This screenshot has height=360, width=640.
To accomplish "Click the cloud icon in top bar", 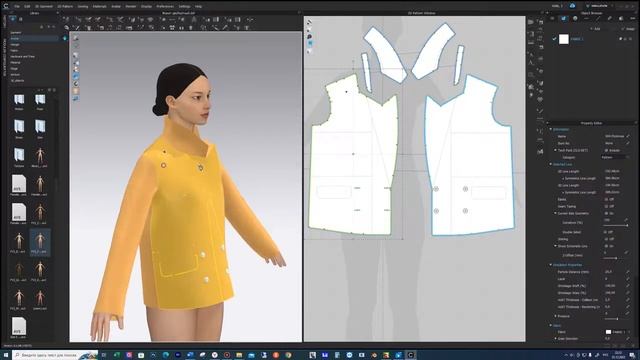I will [x=572, y=6].
